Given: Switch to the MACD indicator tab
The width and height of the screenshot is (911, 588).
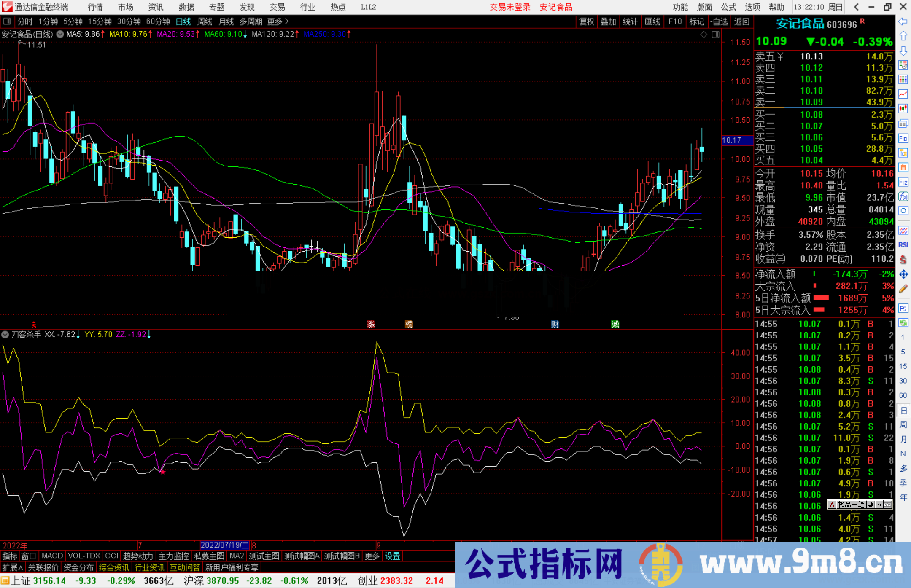Looking at the screenshot, I should click(x=51, y=556).
